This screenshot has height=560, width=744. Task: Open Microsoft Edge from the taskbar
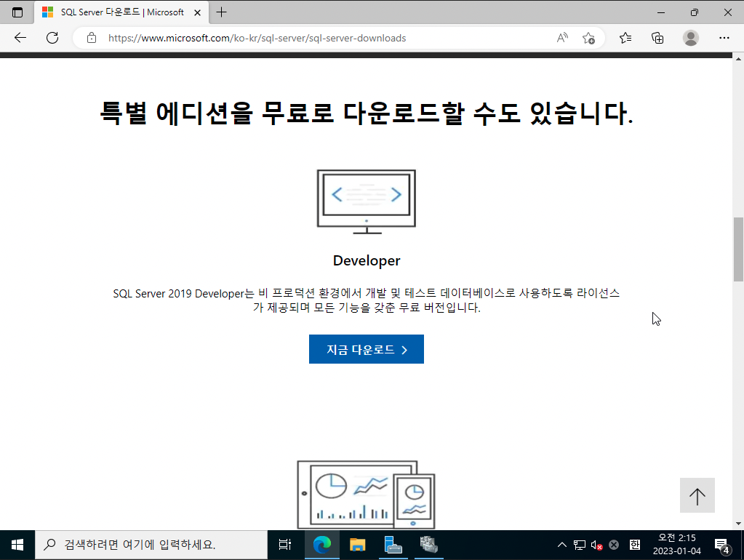pos(321,545)
